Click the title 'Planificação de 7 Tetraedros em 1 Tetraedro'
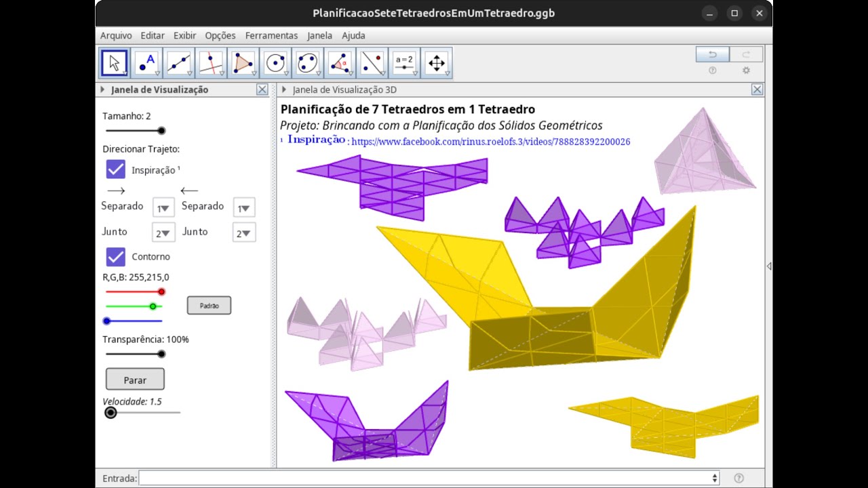The width and height of the screenshot is (868, 488). click(x=408, y=109)
